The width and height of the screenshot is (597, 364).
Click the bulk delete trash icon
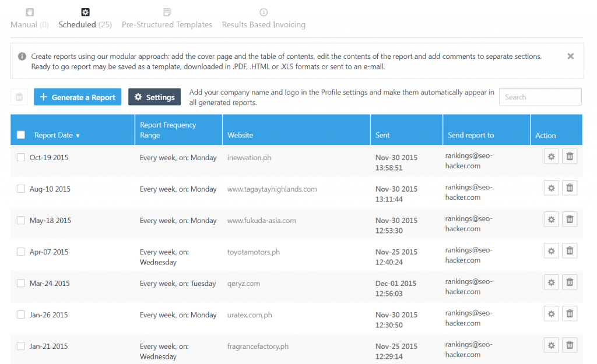(x=19, y=97)
